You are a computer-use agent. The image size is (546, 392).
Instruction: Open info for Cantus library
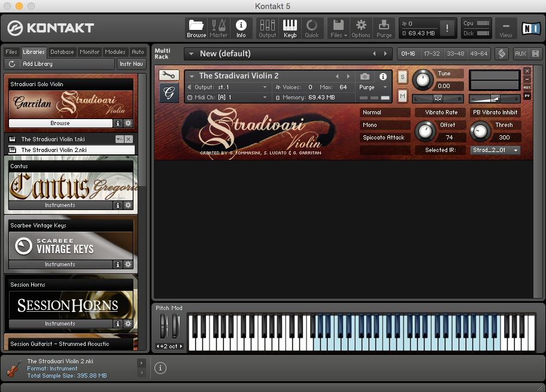(x=118, y=205)
